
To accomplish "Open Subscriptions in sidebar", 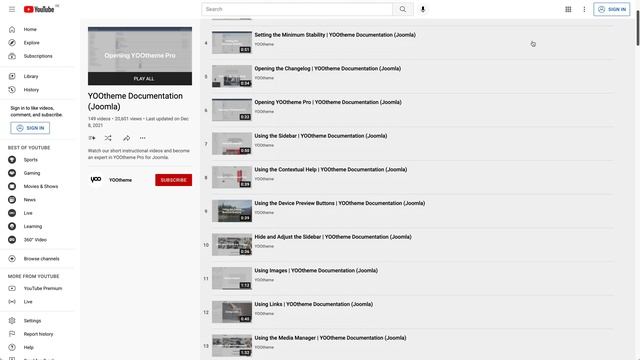I will pyautogui.click(x=38, y=56).
